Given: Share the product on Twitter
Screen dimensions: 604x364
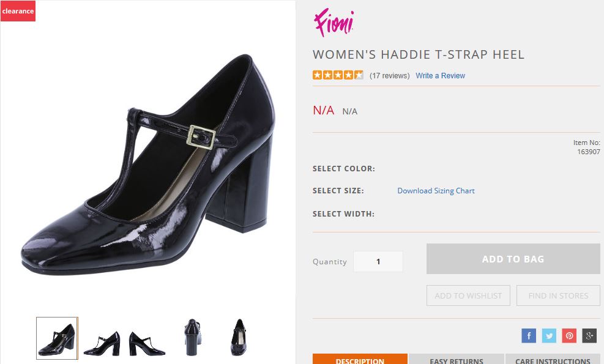Looking at the screenshot, I should (549, 335).
